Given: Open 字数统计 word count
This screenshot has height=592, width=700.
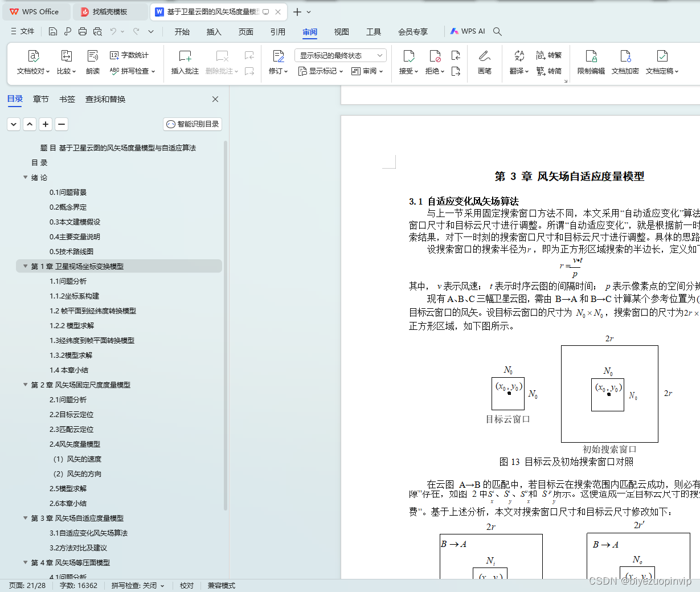Looking at the screenshot, I should pos(129,55).
